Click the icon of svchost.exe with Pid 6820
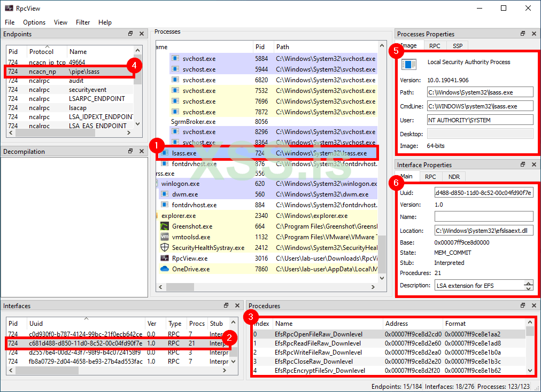This screenshot has width=541, height=392. pos(175,80)
